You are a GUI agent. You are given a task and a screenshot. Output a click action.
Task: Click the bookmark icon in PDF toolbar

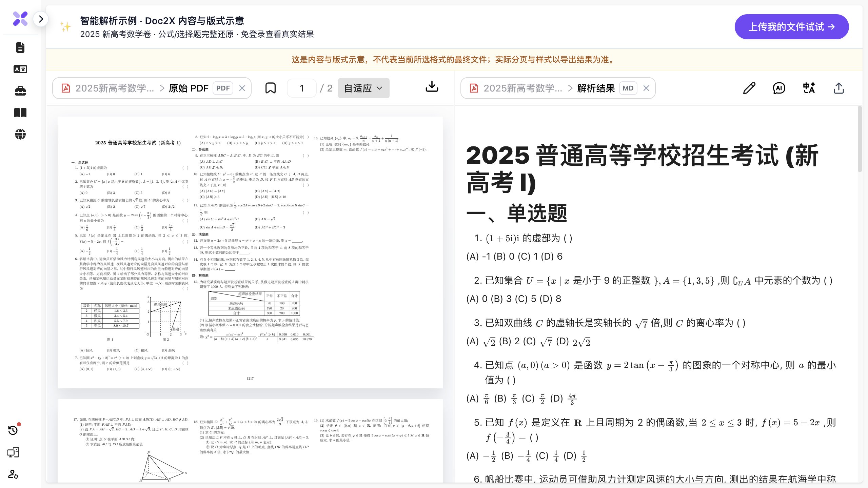pos(270,88)
